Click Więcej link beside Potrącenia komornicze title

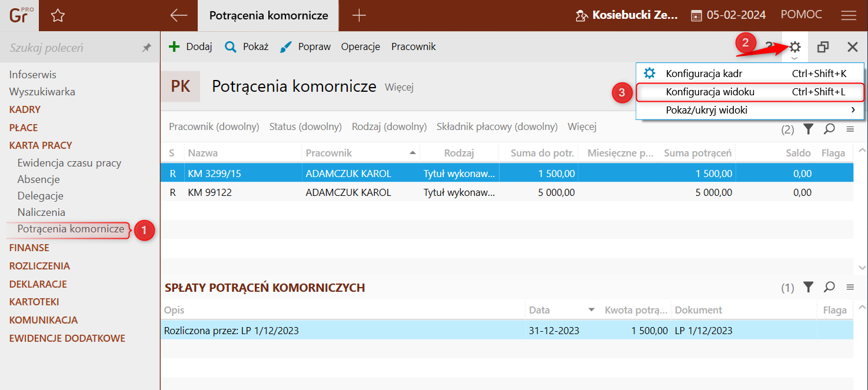399,87
